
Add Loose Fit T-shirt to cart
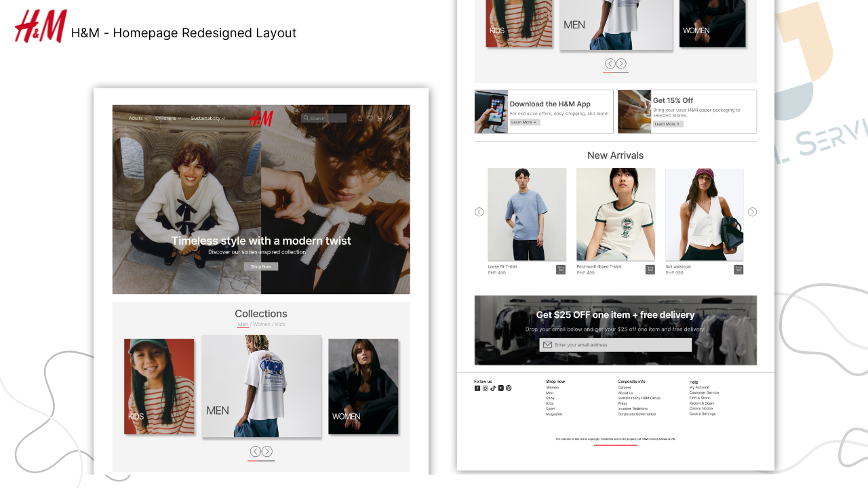coord(561,270)
